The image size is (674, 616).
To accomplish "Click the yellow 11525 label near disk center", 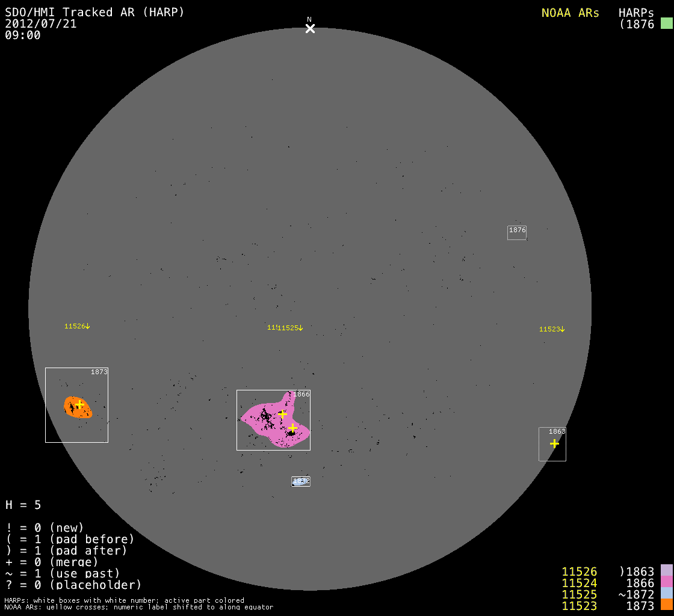I will pyautogui.click(x=290, y=328).
